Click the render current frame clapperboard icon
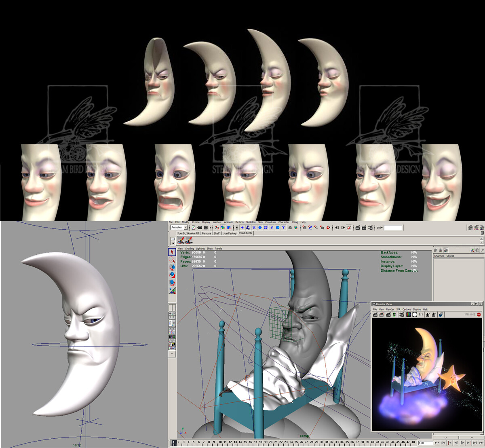Image resolution: width=485 pixels, height=448 pixels. tap(358, 228)
